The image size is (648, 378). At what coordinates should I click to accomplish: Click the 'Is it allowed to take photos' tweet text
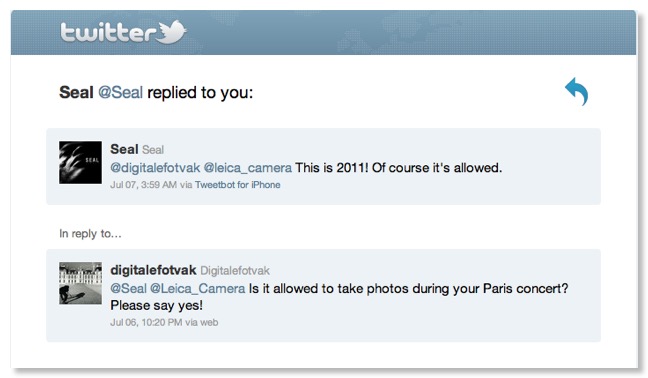point(316,288)
